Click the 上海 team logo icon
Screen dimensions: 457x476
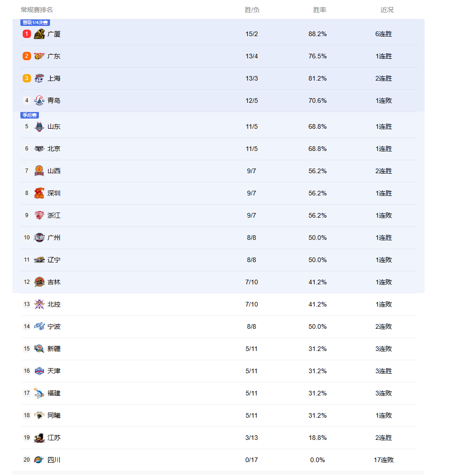pos(39,78)
